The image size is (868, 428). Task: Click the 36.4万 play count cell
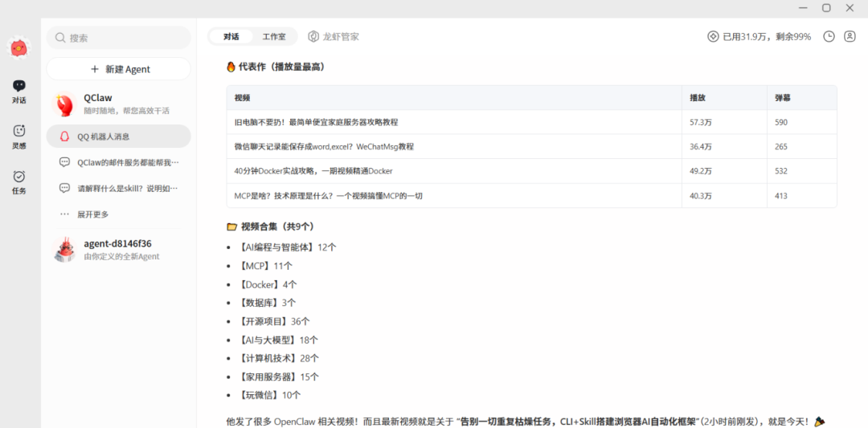click(x=700, y=146)
